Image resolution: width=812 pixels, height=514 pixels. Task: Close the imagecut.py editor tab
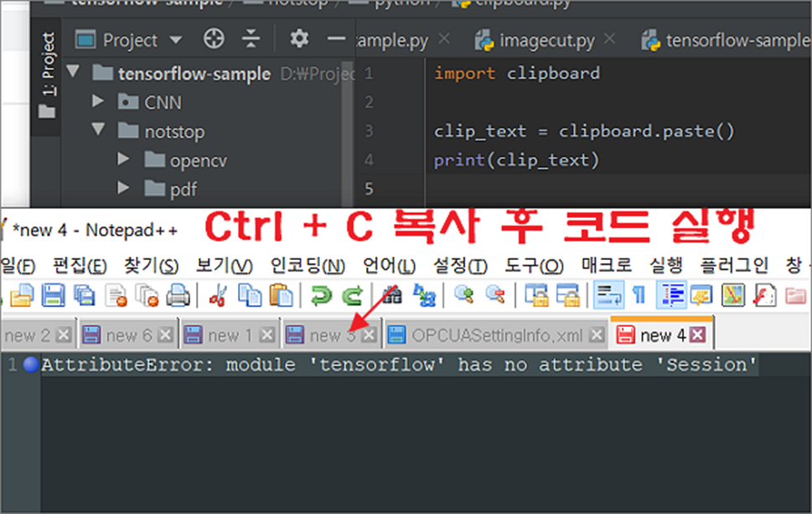pyautogui.click(x=609, y=39)
